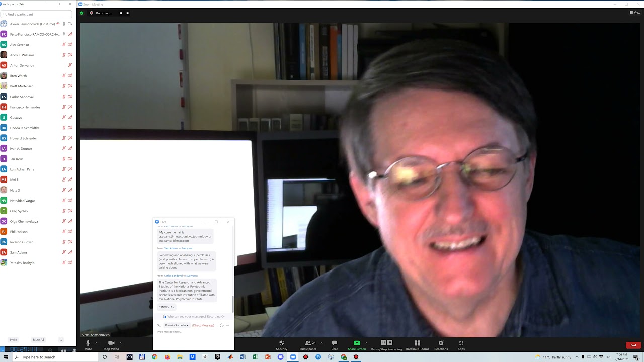Click the green encryption shield icon

point(82,13)
